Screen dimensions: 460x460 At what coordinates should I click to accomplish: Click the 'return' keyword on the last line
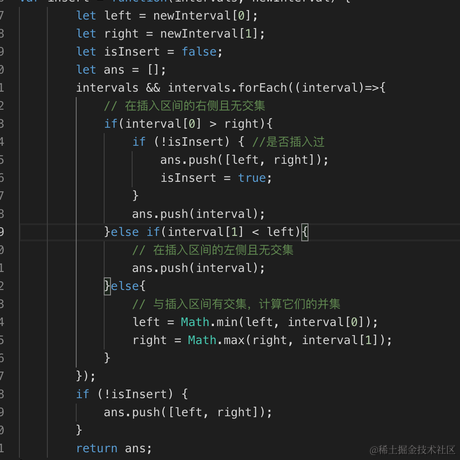point(97,448)
